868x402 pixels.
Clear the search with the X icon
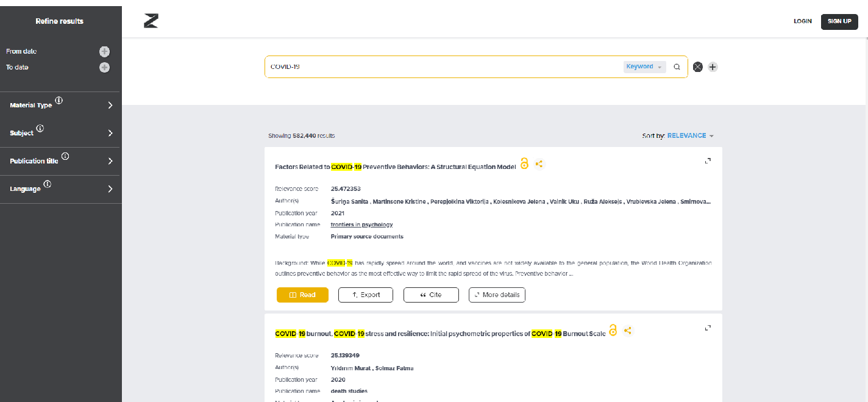pos(698,67)
